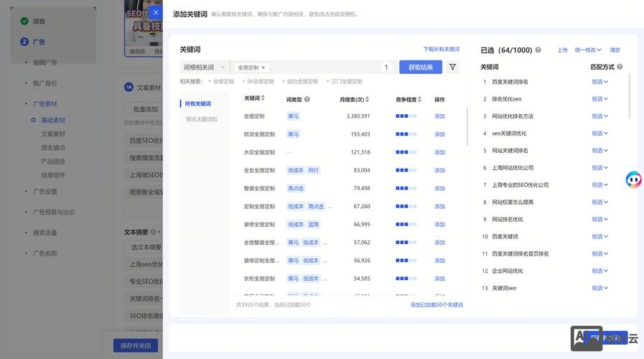Click 添加已加载50个关键词 link

(437, 304)
